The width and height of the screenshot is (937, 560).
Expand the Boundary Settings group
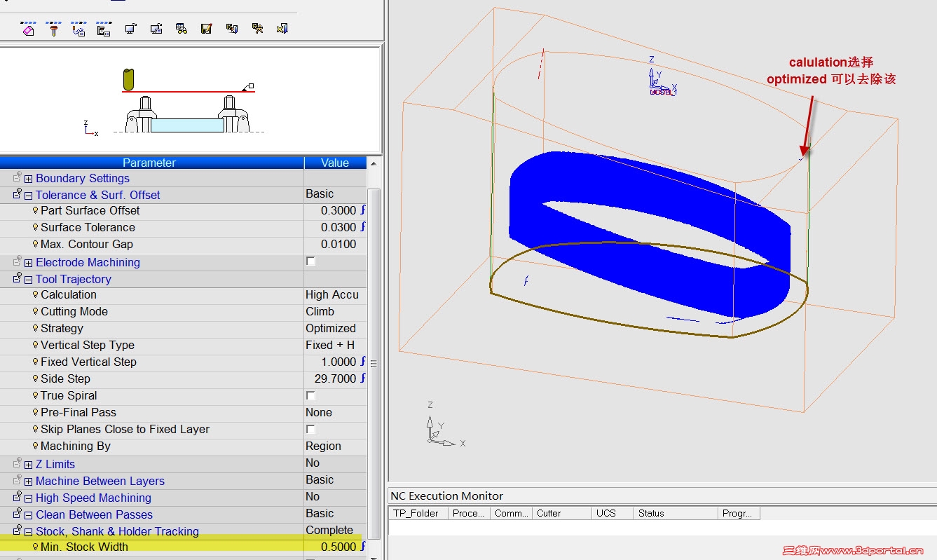tap(28, 179)
